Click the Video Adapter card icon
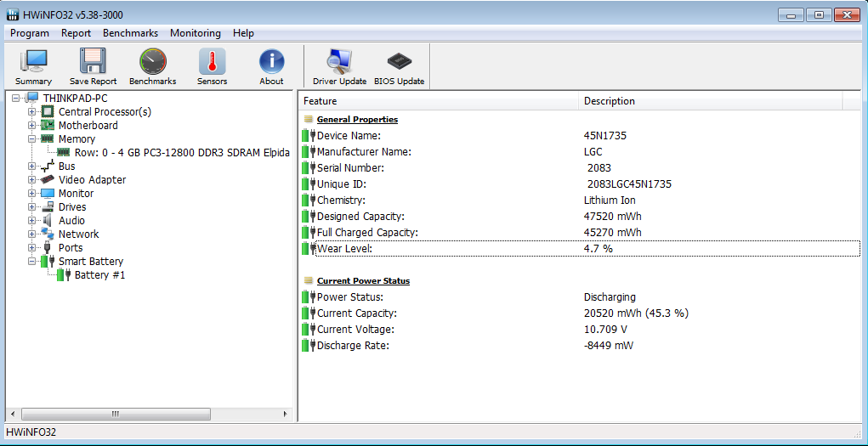The height and width of the screenshot is (446, 868). point(48,180)
